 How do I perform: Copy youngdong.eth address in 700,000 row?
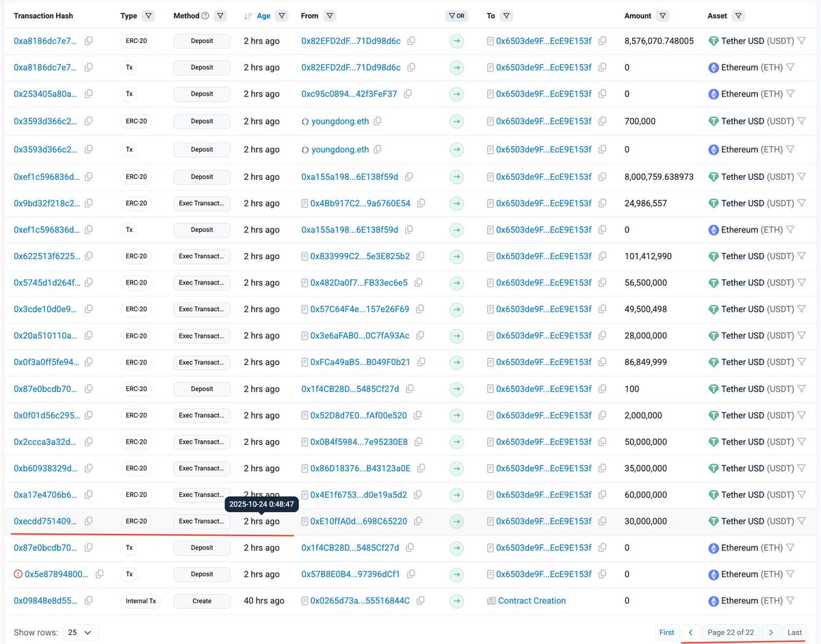pos(378,121)
